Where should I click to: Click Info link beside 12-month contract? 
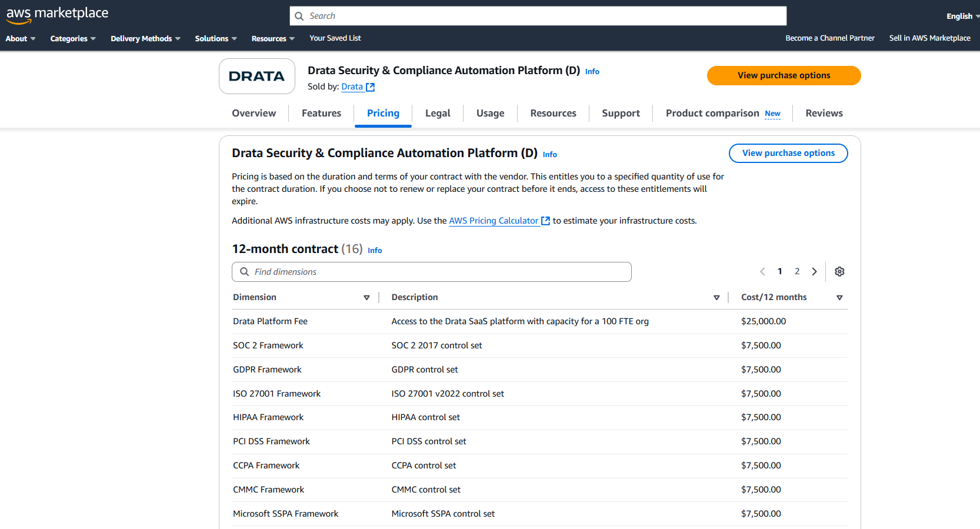(x=375, y=251)
